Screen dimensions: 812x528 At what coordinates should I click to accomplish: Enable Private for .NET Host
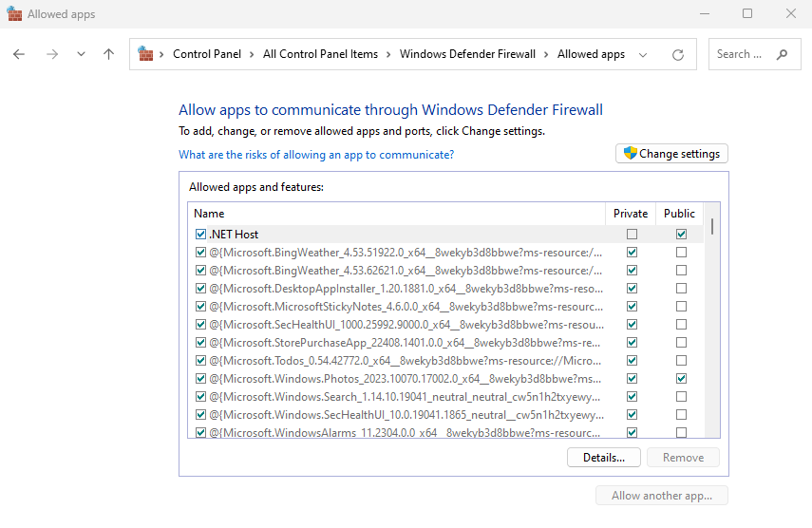pos(632,235)
